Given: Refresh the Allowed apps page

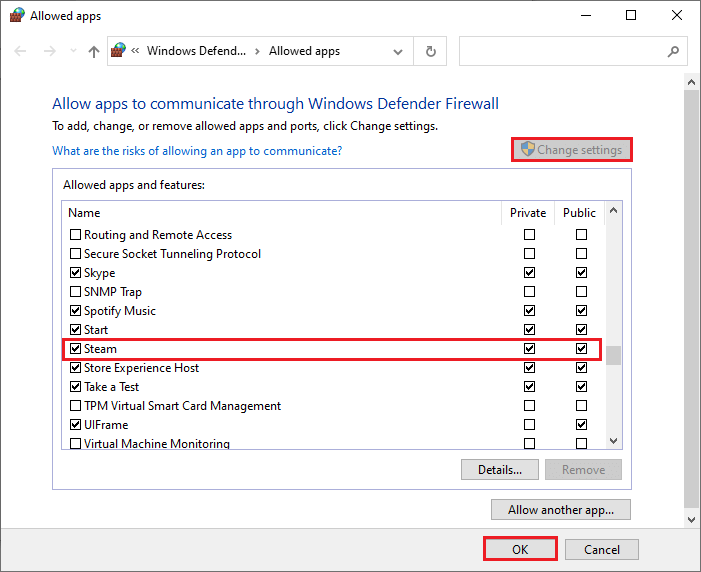Looking at the screenshot, I should click(x=430, y=51).
